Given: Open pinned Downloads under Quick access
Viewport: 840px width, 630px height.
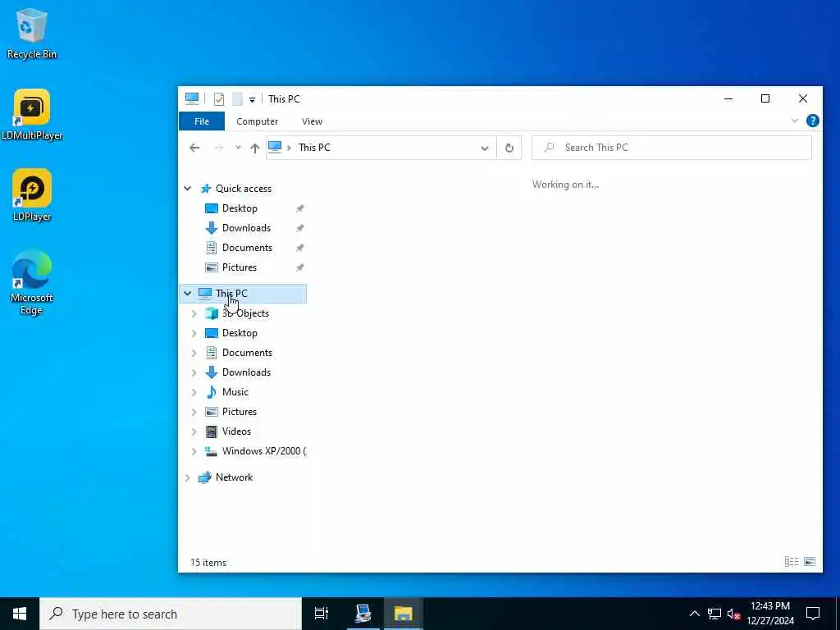Looking at the screenshot, I should (x=246, y=228).
